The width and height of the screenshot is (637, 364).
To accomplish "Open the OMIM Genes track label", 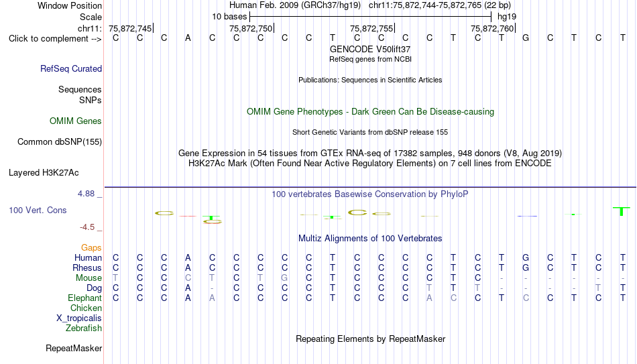I will (x=76, y=121).
